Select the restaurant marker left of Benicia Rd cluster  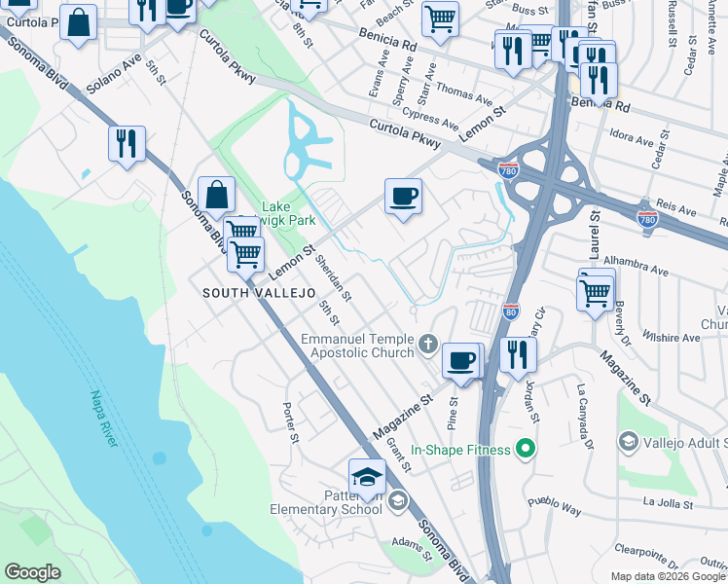(513, 53)
